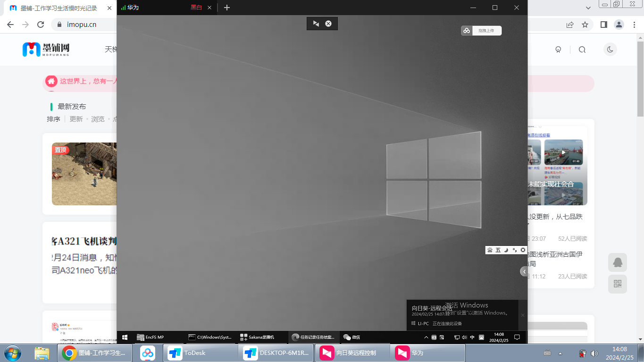Bookmark this page with the star
The width and height of the screenshot is (644, 362).
(585, 25)
